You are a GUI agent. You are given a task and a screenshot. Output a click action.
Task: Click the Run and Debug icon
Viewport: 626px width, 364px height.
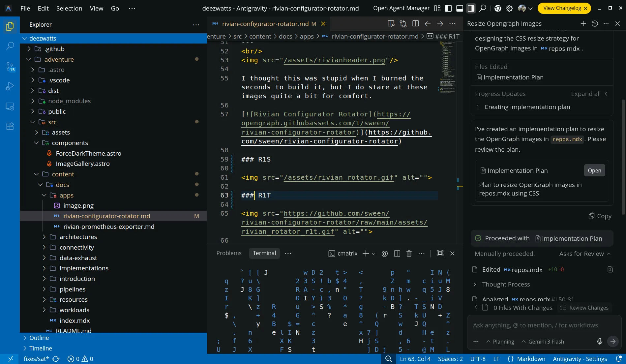[x=10, y=86]
